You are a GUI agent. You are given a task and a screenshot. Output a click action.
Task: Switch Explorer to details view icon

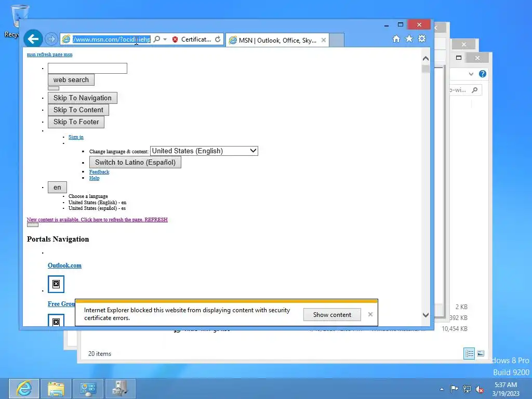click(x=469, y=353)
